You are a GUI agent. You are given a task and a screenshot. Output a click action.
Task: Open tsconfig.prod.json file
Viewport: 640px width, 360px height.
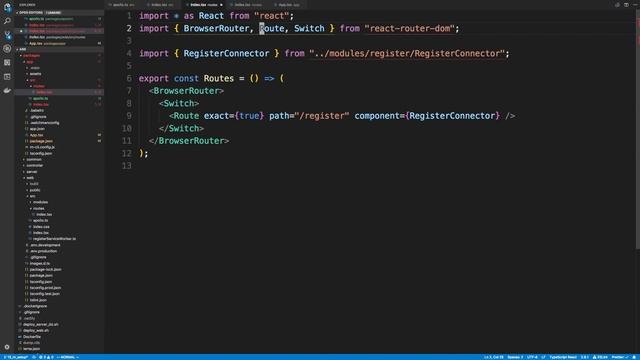click(45, 288)
